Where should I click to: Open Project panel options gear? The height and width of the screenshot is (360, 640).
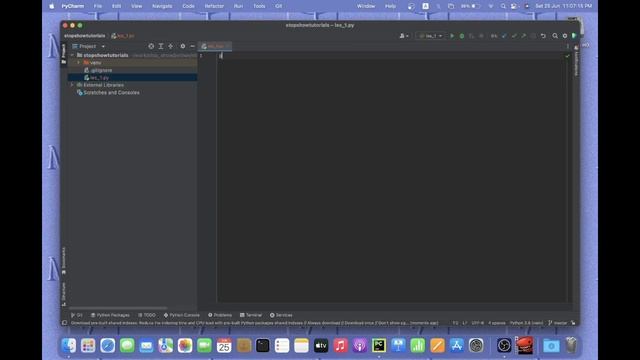(x=182, y=46)
